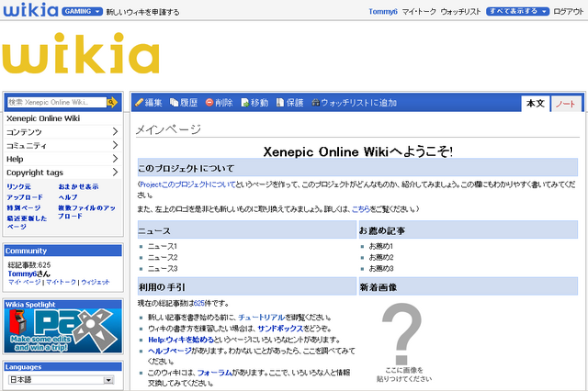Open マイ・トーク in the header
This screenshot has width=588, height=391.
click(419, 12)
